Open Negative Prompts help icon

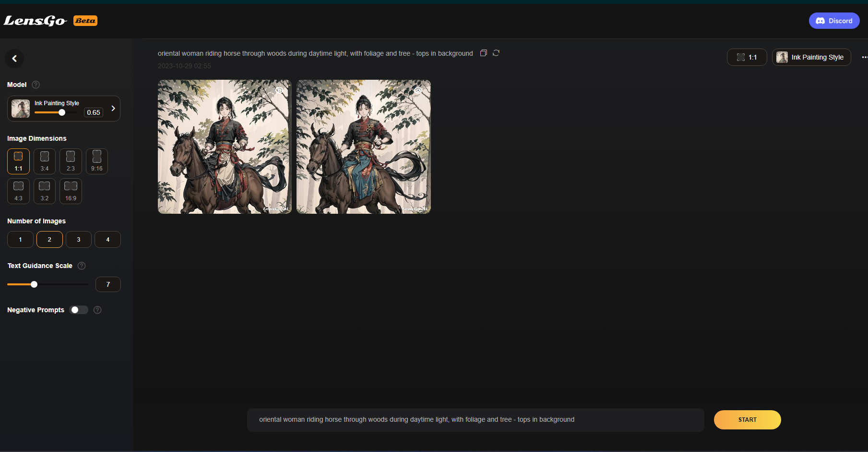coord(97,310)
